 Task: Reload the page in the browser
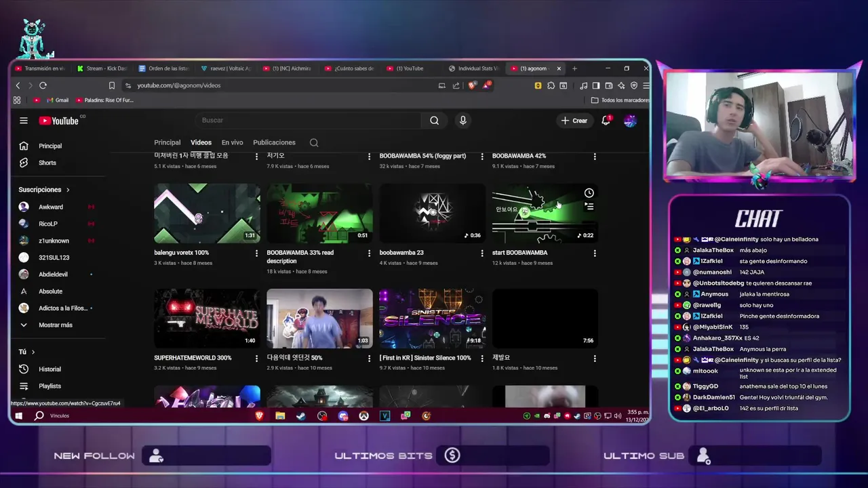pyautogui.click(x=43, y=85)
